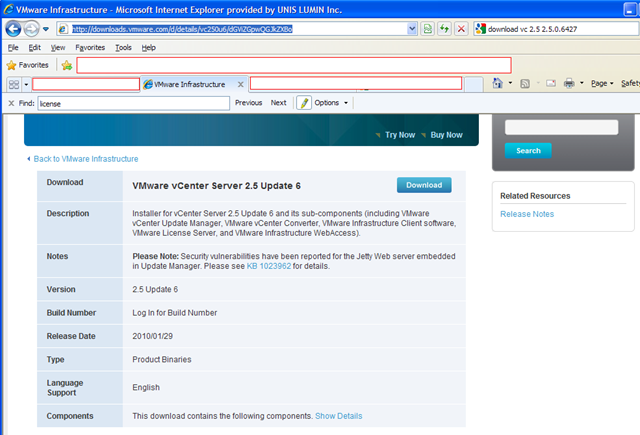Screen dimensions: 640x435
Task: Close the VMware Infrastructure tab
Action: (x=240, y=84)
